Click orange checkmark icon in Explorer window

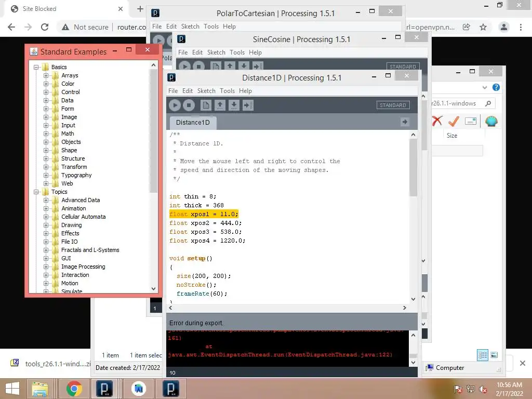[454, 121]
